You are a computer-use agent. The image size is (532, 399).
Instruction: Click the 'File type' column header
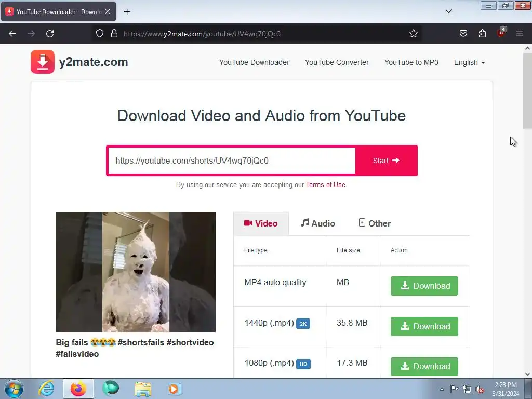[x=256, y=250]
